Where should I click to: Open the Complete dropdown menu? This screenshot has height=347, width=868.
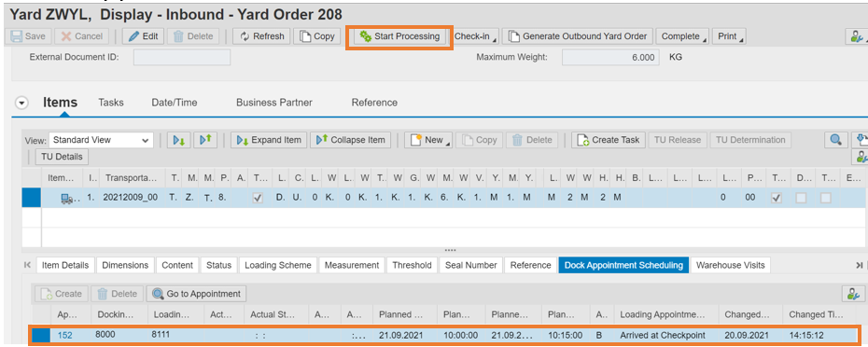click(682, 36)
